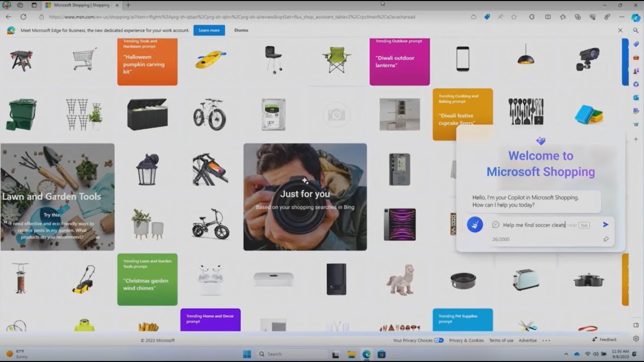Open Browser essentials heart icon
Screen dimensions: 644x362
click(592, 17)
